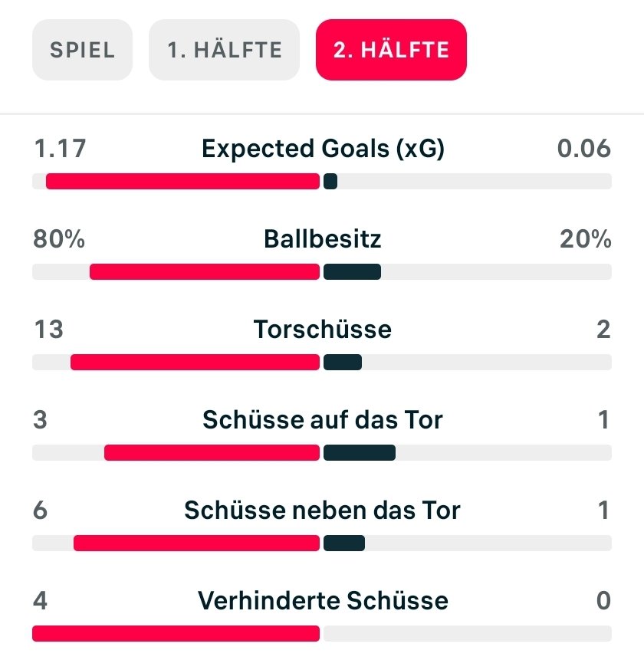Open the 2. HÄLFTE tab
Image resolution: width=644 pixels, height=660 pixels.
(391, 51)
